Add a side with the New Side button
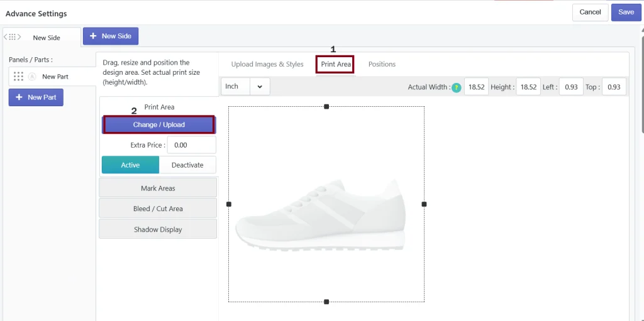The image size is (644, 321). pos(111,36)
